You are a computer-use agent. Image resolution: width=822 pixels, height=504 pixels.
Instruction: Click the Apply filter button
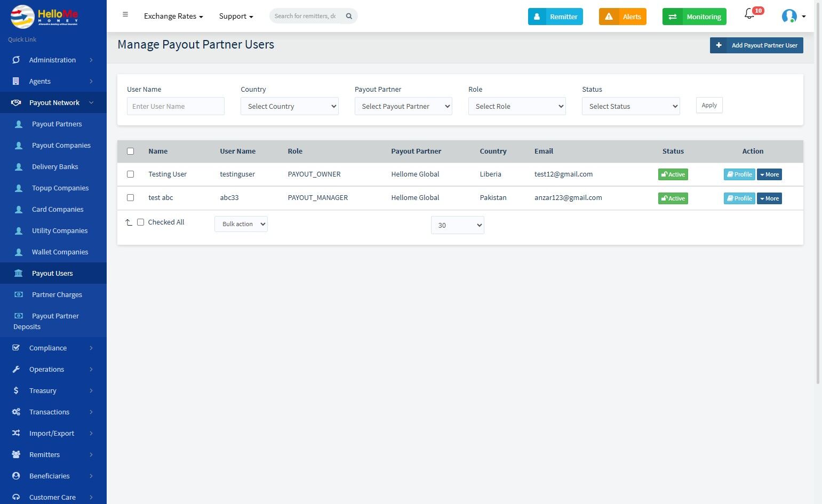709,105
